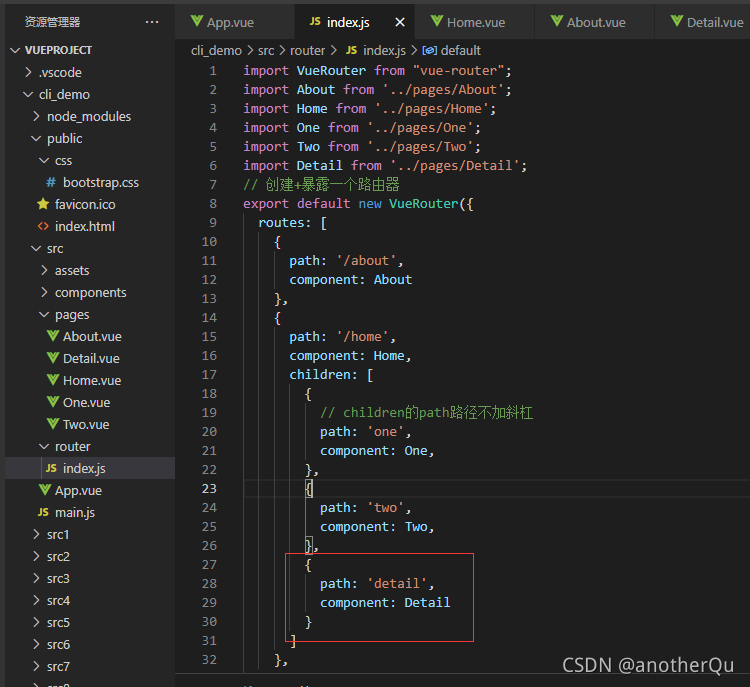
Task: Click the children path comment on line 19
Action: tap(427, 412)
